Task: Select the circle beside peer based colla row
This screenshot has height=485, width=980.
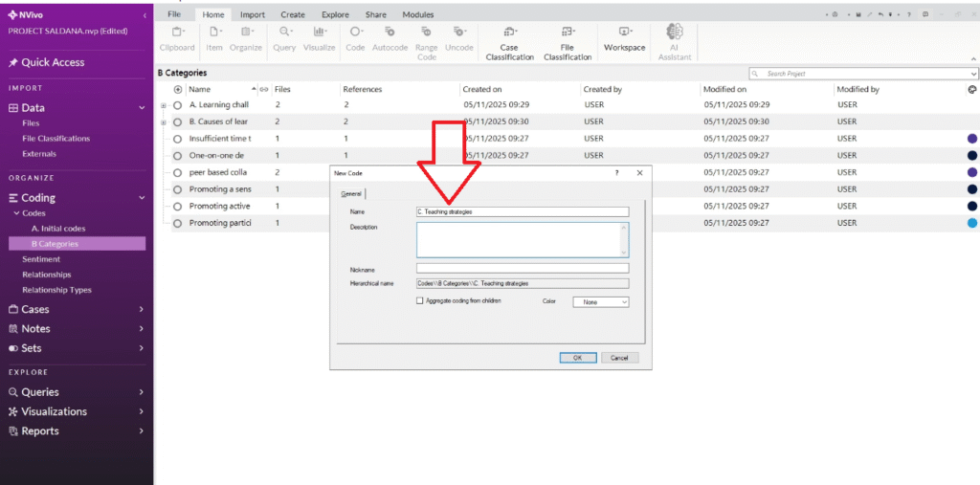Action: click(177, 172)
